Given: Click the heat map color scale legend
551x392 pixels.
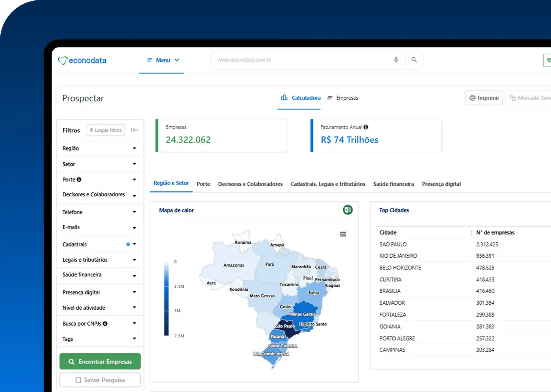Looking at the screenshot, I should (x=167, y=299).
